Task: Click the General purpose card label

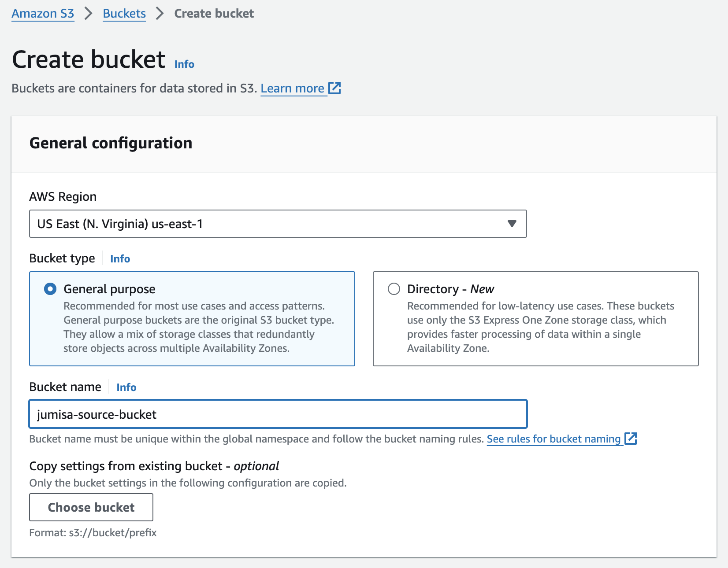Action: 109,289
